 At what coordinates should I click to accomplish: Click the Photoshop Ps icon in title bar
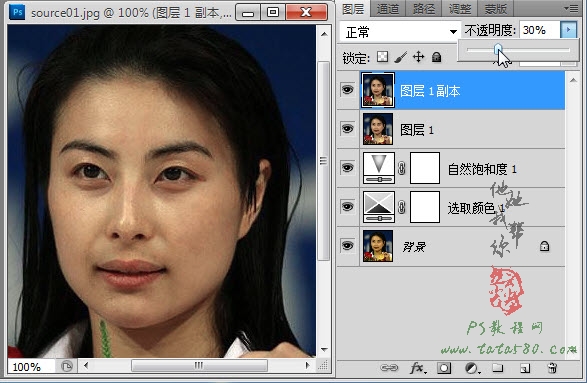[x=17, y=12]
